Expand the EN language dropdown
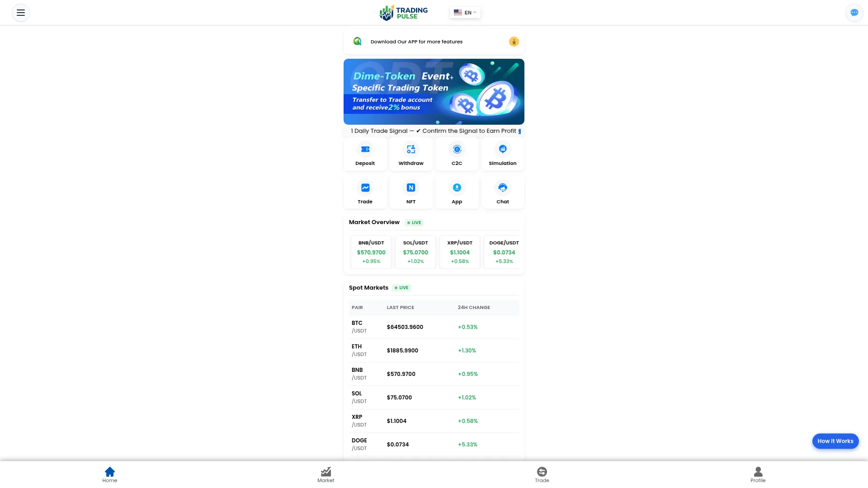 click(465, 13)
